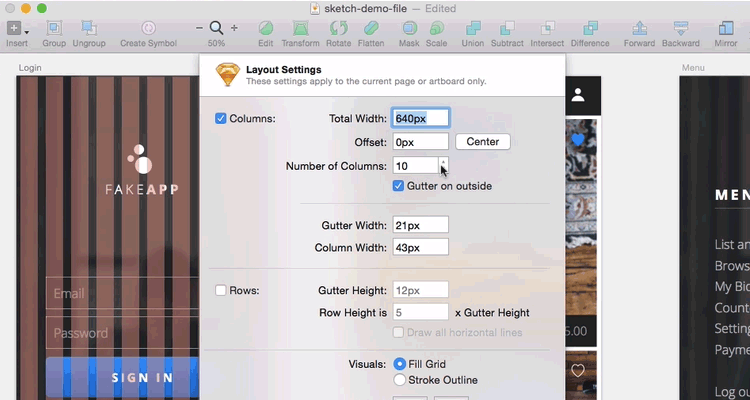Click the Group layers icon
The width and height of the screenshot is (750, 400).
point(54,28)
